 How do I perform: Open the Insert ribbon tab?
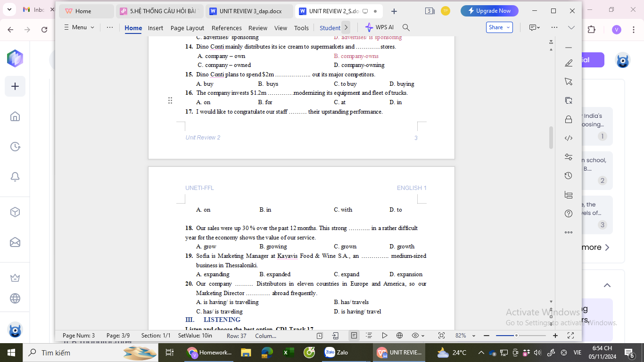[156, 28]
